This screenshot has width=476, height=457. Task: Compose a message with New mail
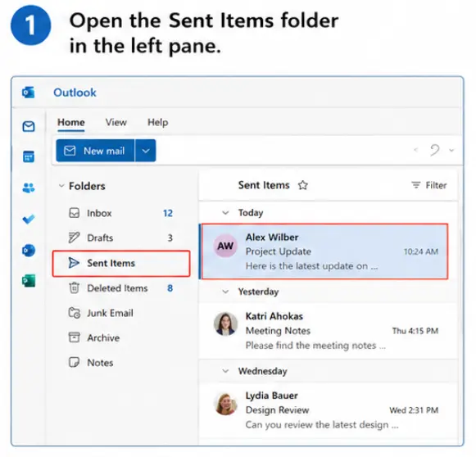tap(95, 151)
